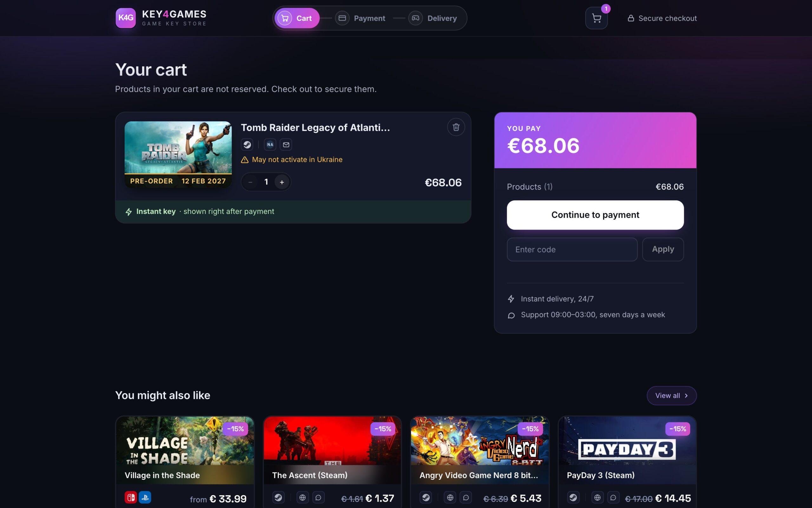This screenshot has width=812, height=508.
Task: Click the Steam icon on PayDay 3 card
Action: (573, 497)
